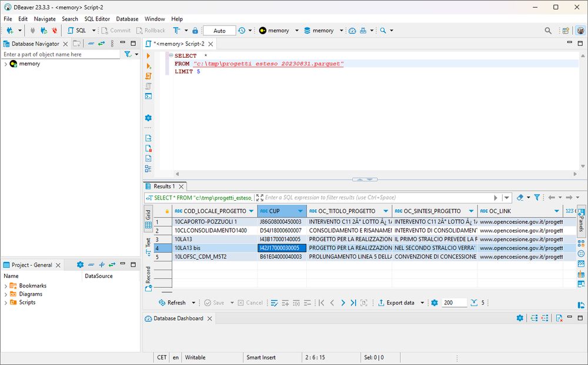Switch results to Text view
The width and height of the screenshot is (588, 365).
148,247
